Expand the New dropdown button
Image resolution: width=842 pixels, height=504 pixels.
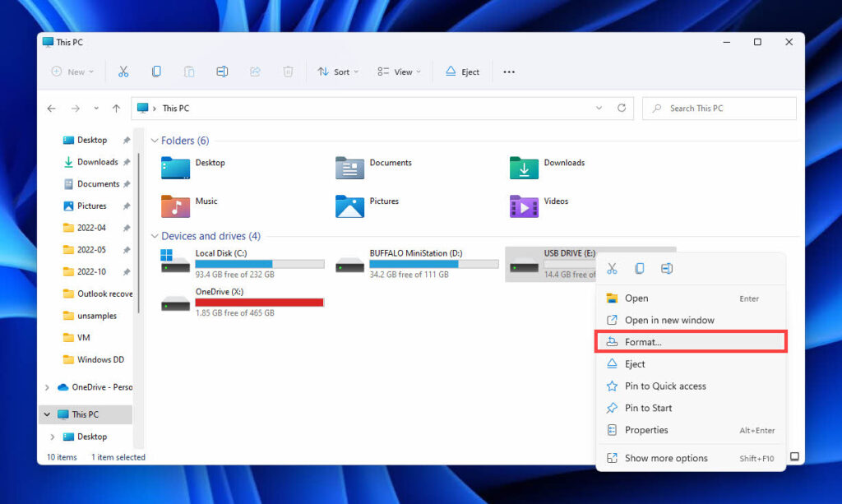72,72
